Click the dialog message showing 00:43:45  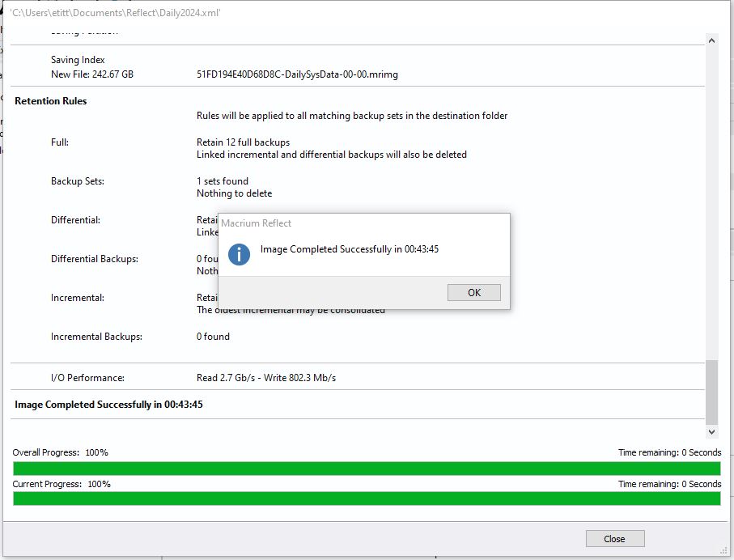click(x=350, y=249)
